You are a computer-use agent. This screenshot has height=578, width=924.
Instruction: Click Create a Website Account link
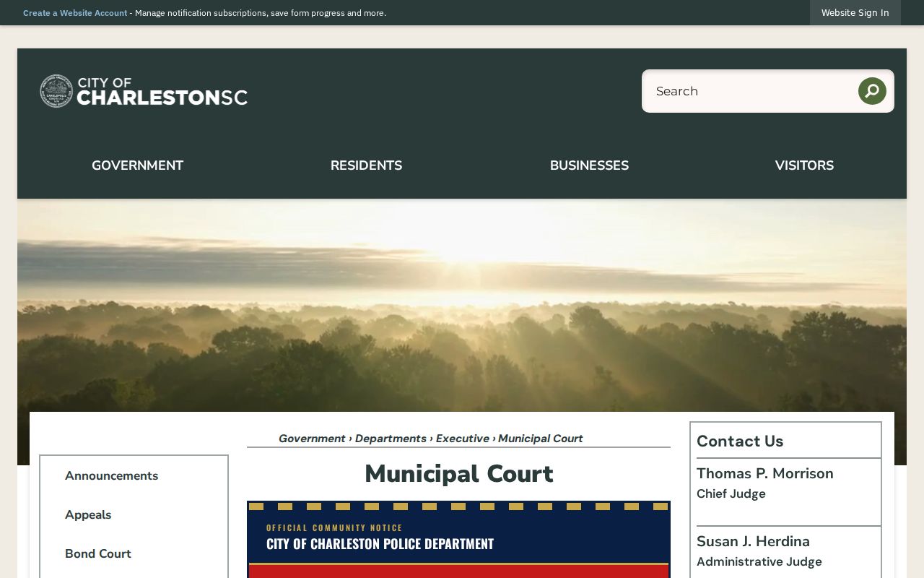click(75, 13)
